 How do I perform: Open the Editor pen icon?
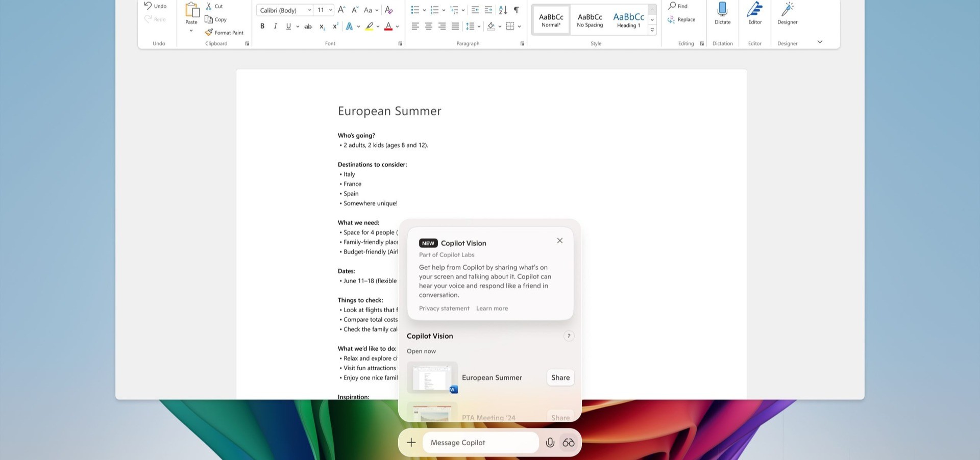754,10
